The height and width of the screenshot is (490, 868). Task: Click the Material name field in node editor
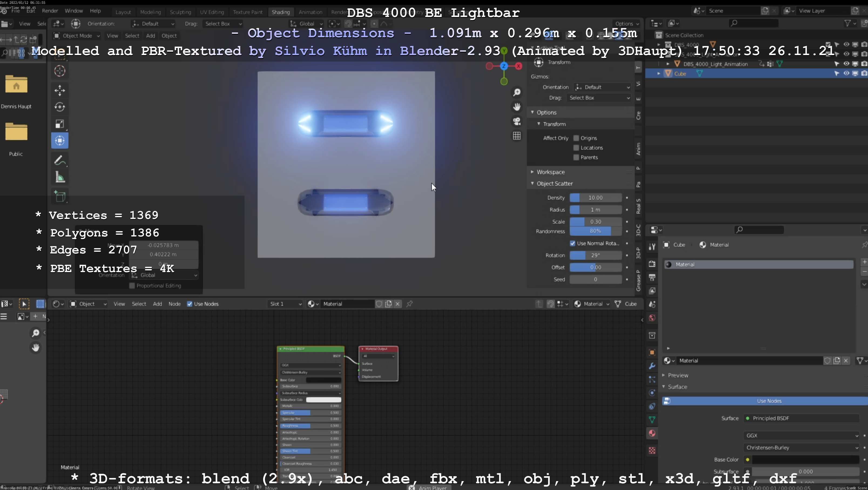tap(347, 304)
